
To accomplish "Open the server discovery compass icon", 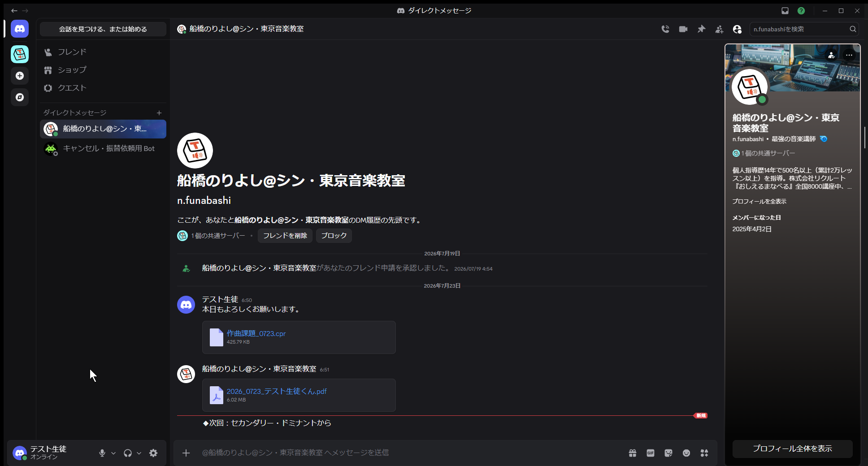I will [20, 97].
